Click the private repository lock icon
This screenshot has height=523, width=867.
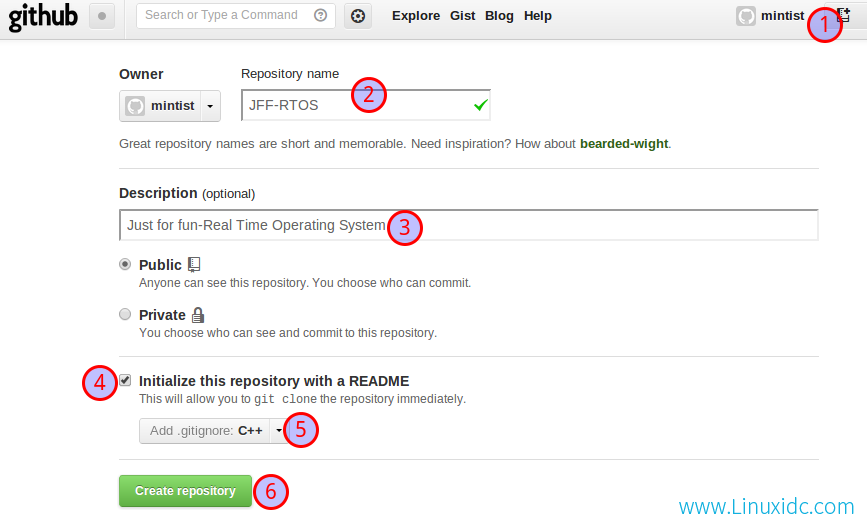coord(198,315)
